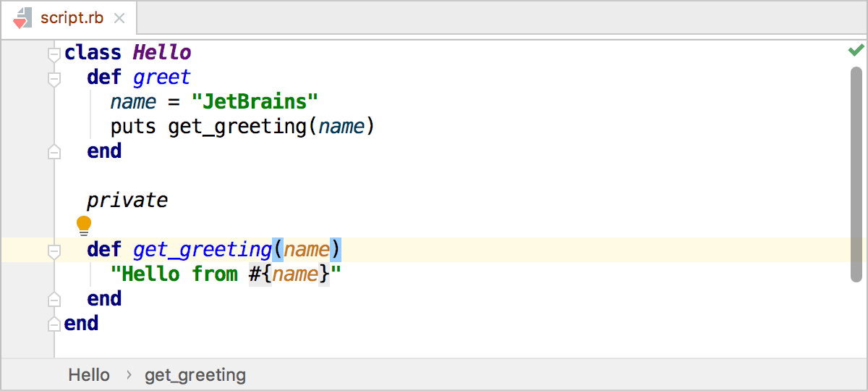
Task: Click fold end marker of greet method
Action: click(x=54, y=151)
